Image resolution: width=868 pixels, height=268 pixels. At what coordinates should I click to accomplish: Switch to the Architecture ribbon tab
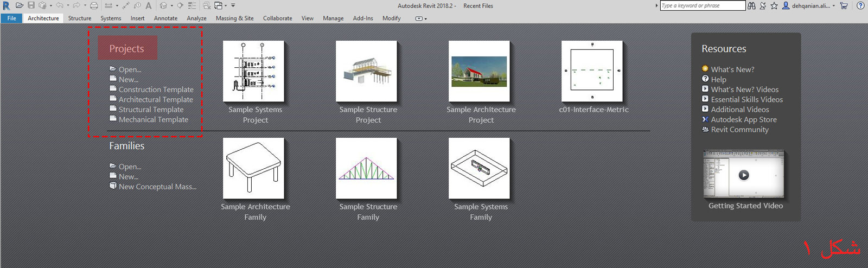pos(43,18)
